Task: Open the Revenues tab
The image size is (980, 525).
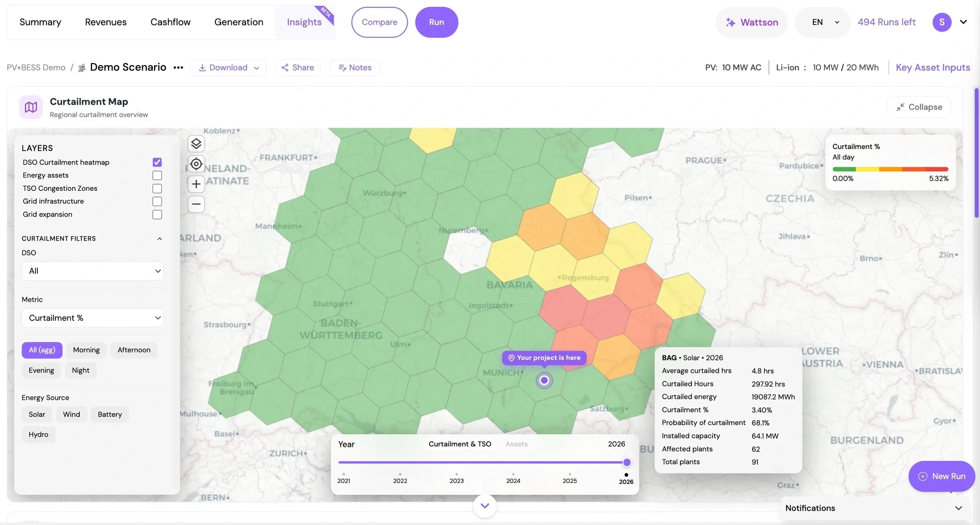Action: pos(106,22)
